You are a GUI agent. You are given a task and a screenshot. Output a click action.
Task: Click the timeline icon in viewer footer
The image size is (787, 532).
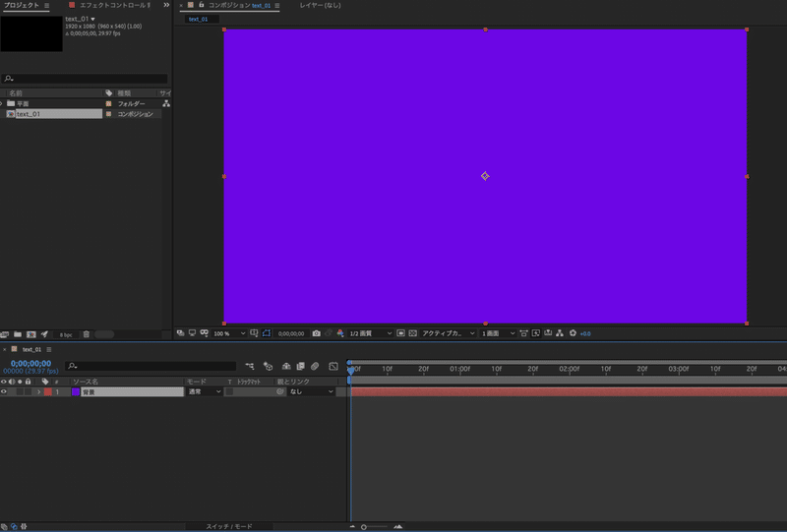pos(548,333)
